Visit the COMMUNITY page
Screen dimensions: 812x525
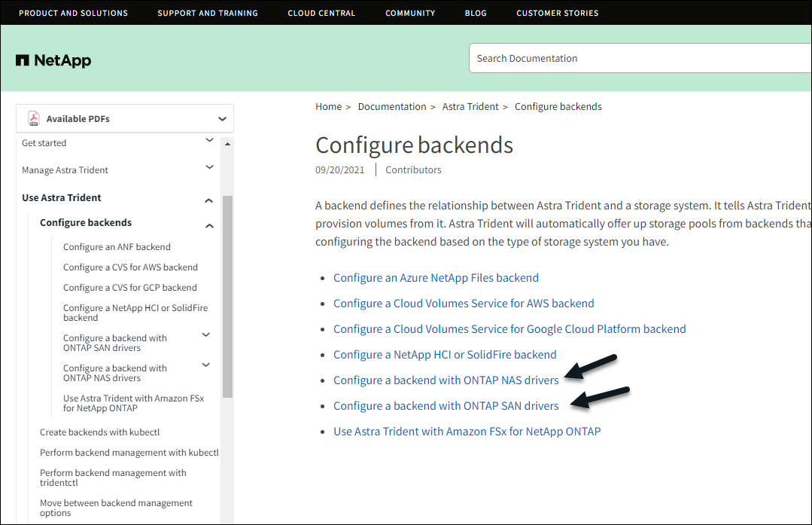(x=410, y=13)
